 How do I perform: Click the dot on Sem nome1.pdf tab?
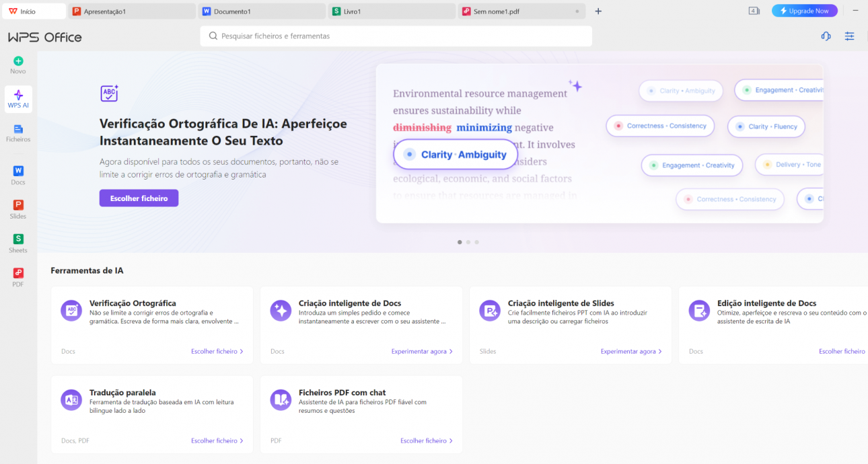[x=577, y=11]
